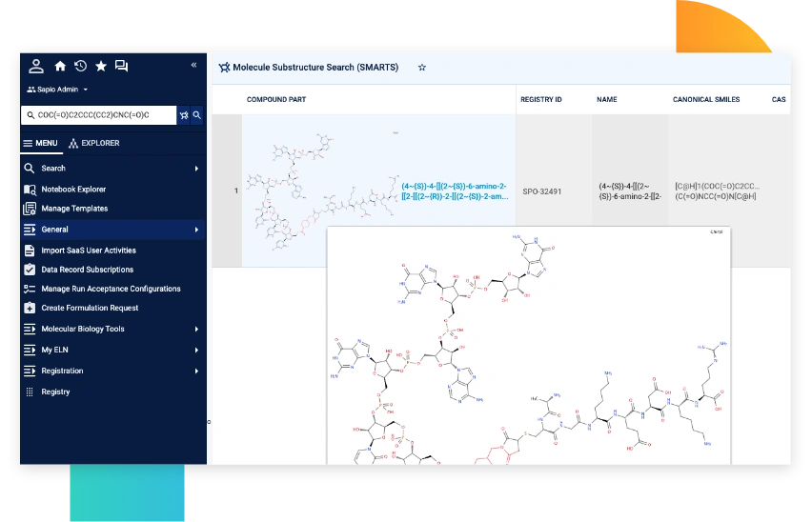Click small molecule thumbnail in row 1

pyautogui.click(x=322, y=191)
